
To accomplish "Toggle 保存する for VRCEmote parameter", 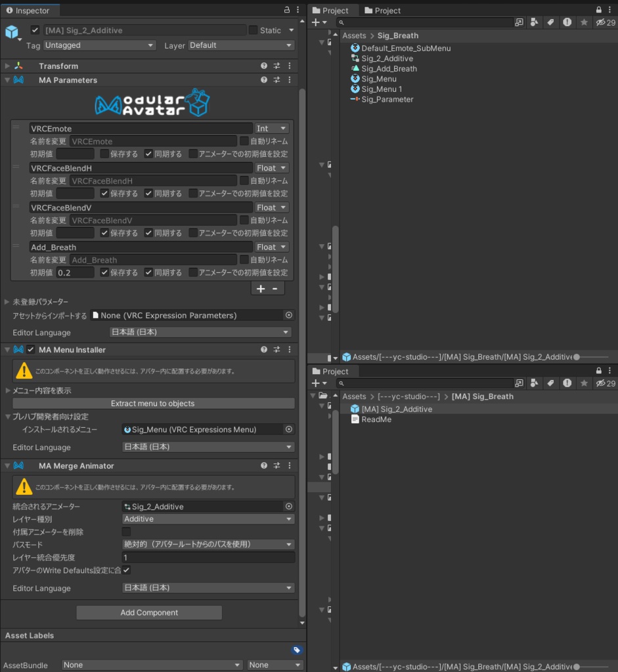I will [x=104, y=154].
